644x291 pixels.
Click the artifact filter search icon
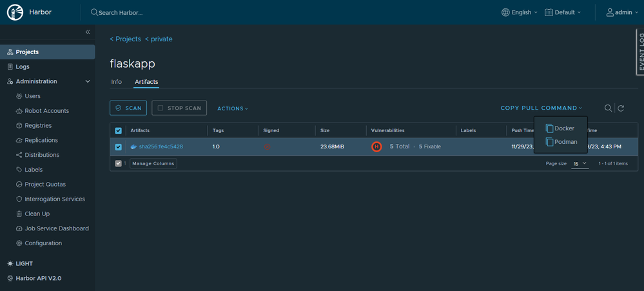[x=608, y=108]
